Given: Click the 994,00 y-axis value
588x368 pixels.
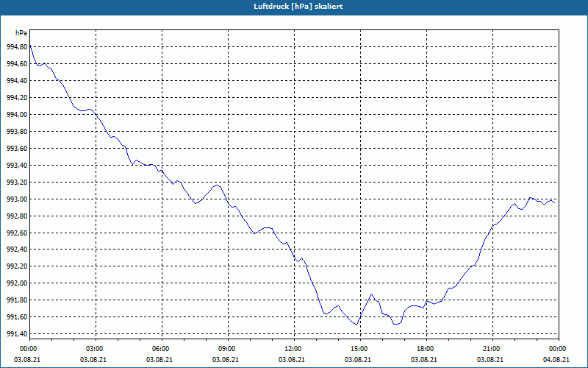Looking at the screenshot, I should tap(17, 115).
